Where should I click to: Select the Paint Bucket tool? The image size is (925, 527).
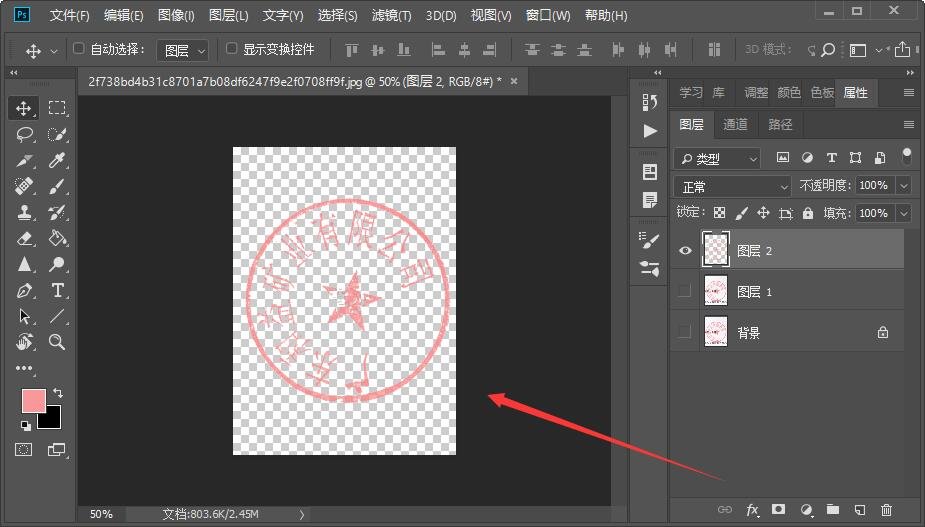[57, 238]
